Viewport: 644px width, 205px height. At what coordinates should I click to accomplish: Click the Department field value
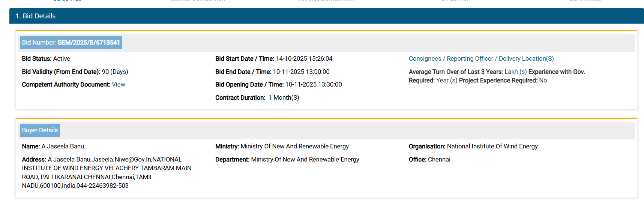pyautogui.click(x=305, y=160)
